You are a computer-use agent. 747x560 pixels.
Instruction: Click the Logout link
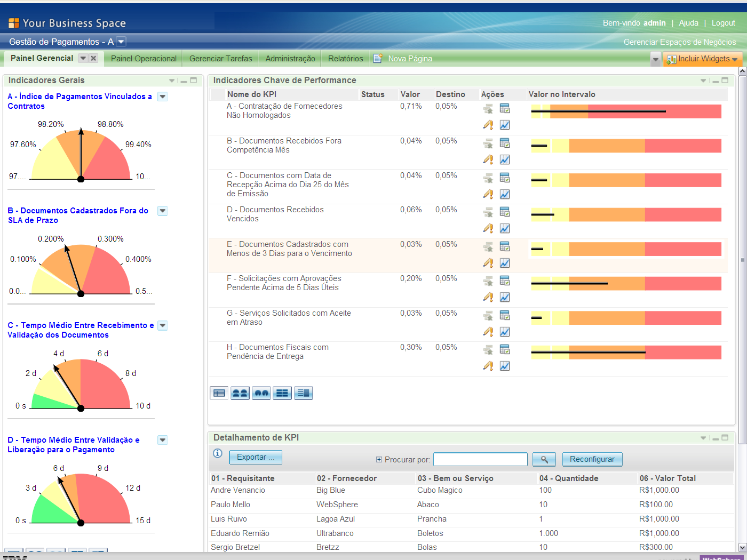click(723, 23)
